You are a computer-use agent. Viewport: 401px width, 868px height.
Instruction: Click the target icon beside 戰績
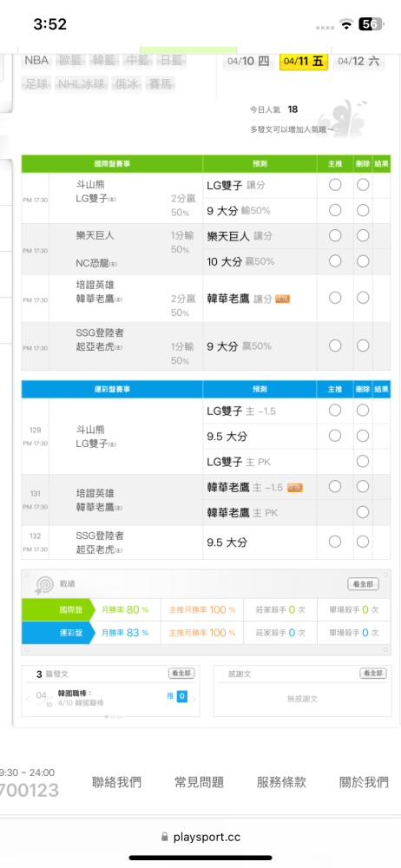click(44, 584)
